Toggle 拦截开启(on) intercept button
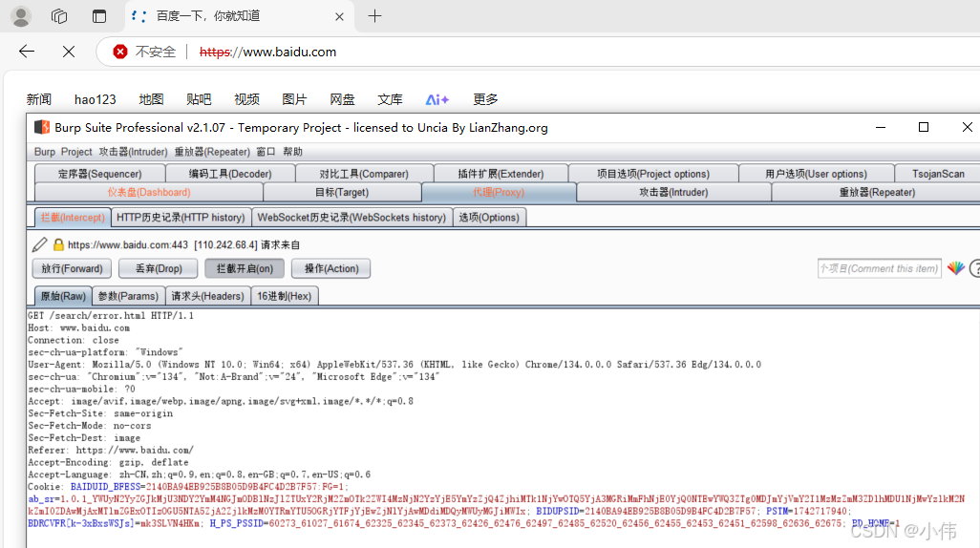The width and height of the screenshot is (980, 548). pyautogui.click(x=245, y=268)
